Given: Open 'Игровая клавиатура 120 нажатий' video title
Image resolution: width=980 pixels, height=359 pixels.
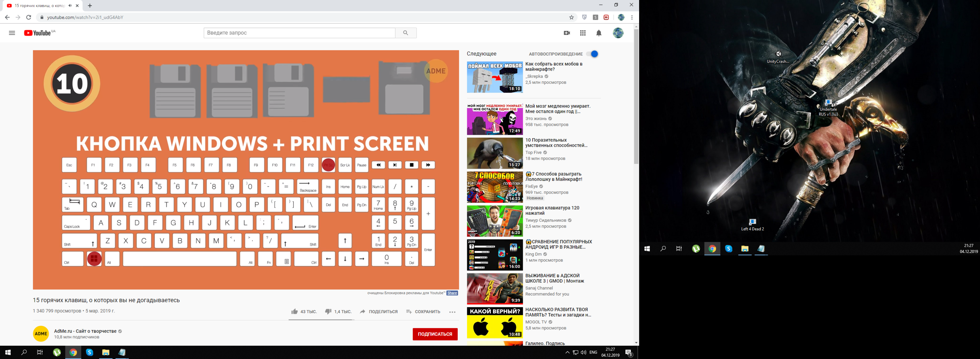Looking at the screenshot, I should point(552,210).
